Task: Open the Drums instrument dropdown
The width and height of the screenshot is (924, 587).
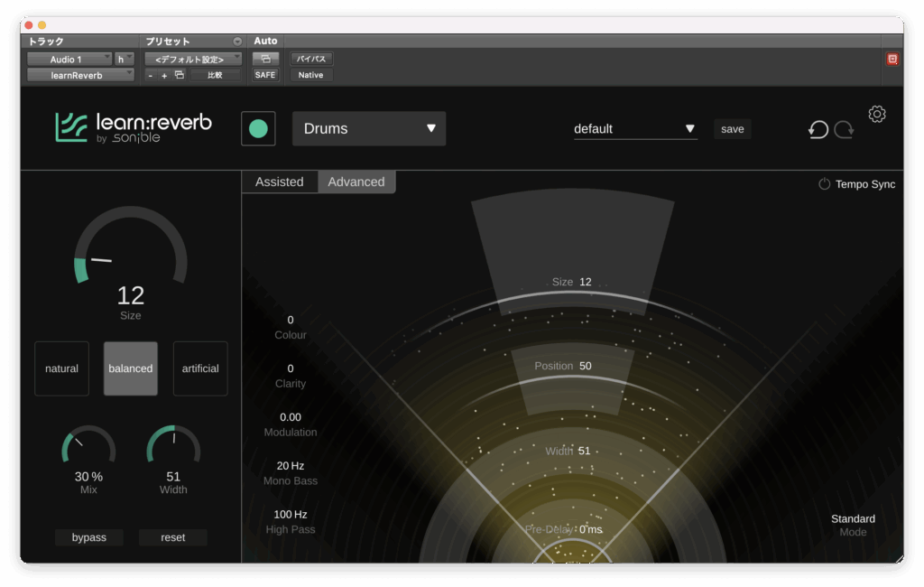Action: click(369, 128)
